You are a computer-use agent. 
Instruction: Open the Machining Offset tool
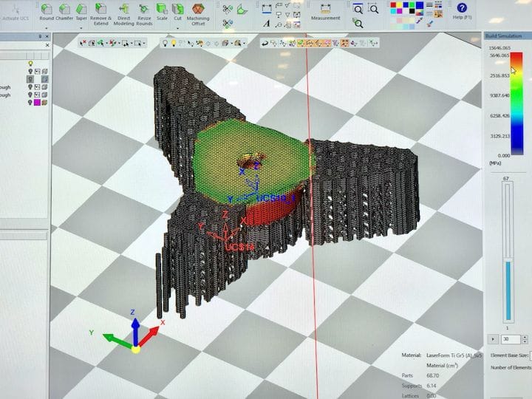click(197, 10)
